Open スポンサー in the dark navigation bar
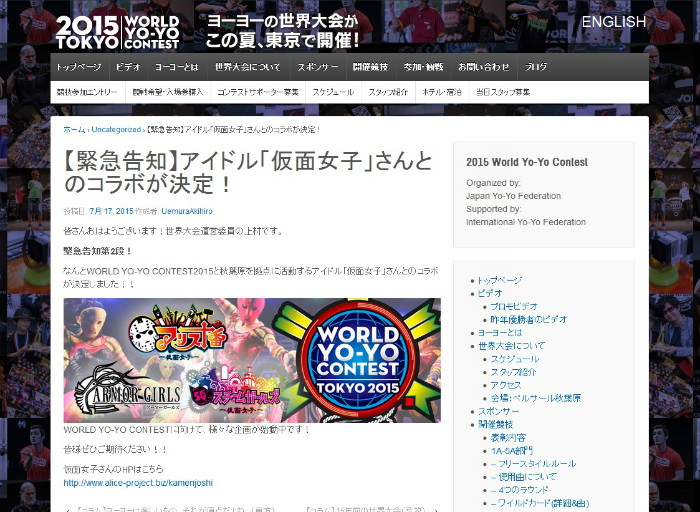The height and width of the screenshot is (512, 700). click(318, 67)
